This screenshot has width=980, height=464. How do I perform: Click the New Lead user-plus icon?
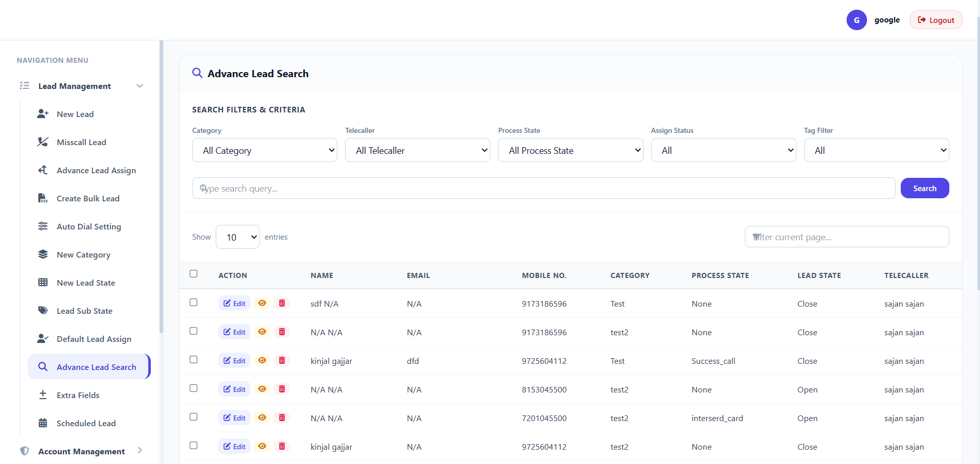(43, 114)
